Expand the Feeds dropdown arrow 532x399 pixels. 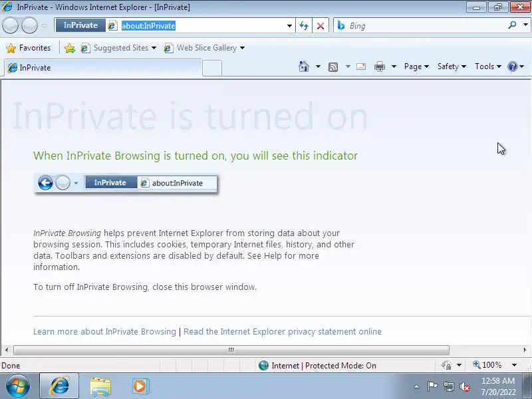(348, 66)
